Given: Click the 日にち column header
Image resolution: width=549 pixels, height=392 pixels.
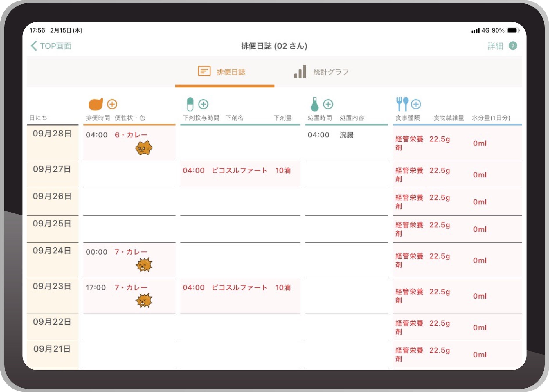Looking at the screenshot, I should 38,118.
